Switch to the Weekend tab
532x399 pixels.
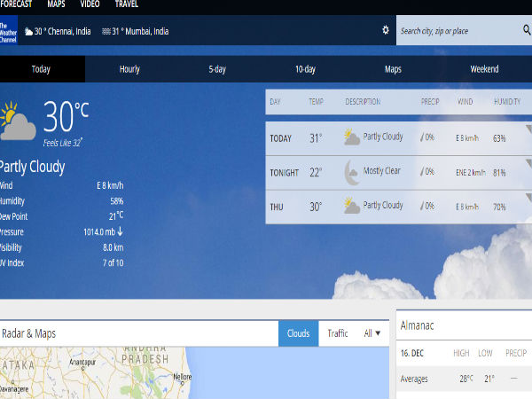tap(484, 69)
